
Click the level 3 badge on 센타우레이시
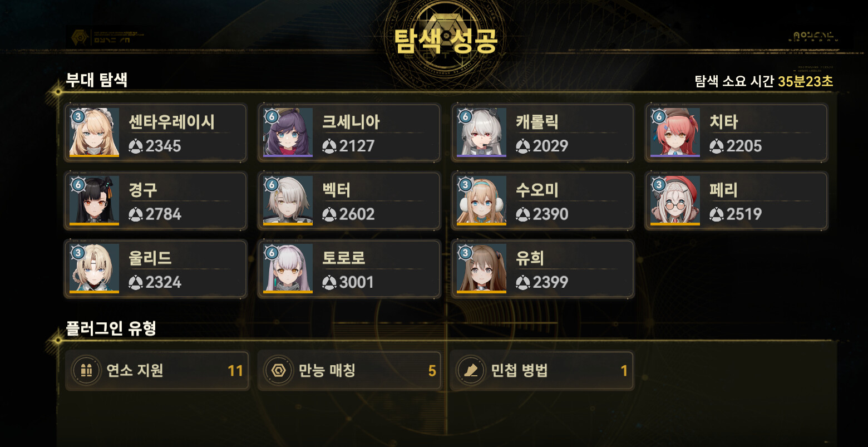[78, 116]
